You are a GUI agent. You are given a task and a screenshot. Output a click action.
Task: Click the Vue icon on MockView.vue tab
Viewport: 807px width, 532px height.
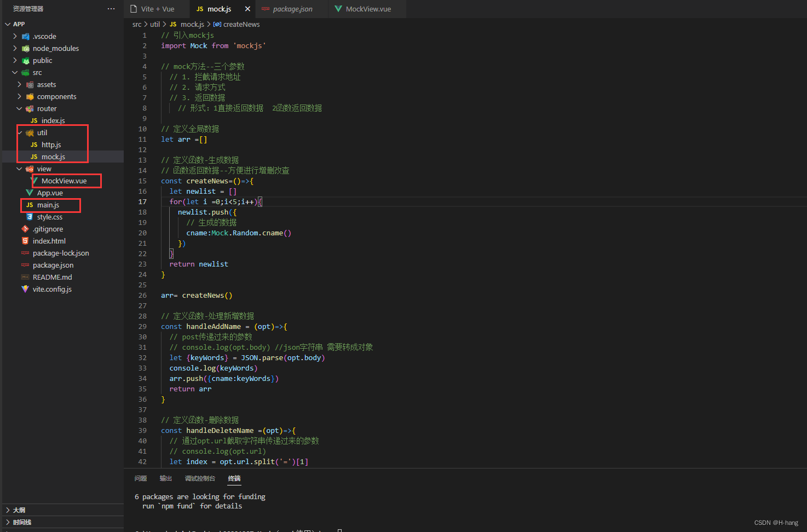(338, 9)
